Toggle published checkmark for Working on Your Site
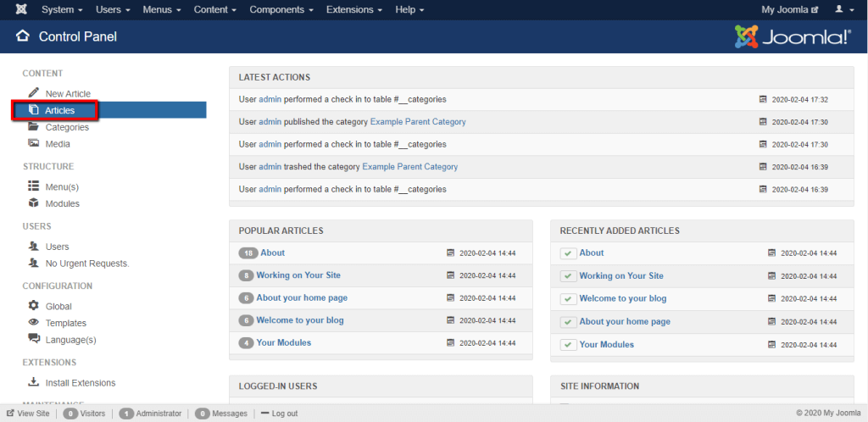The height and width of the screenshot is (422, 868). [x=569, y=276]
